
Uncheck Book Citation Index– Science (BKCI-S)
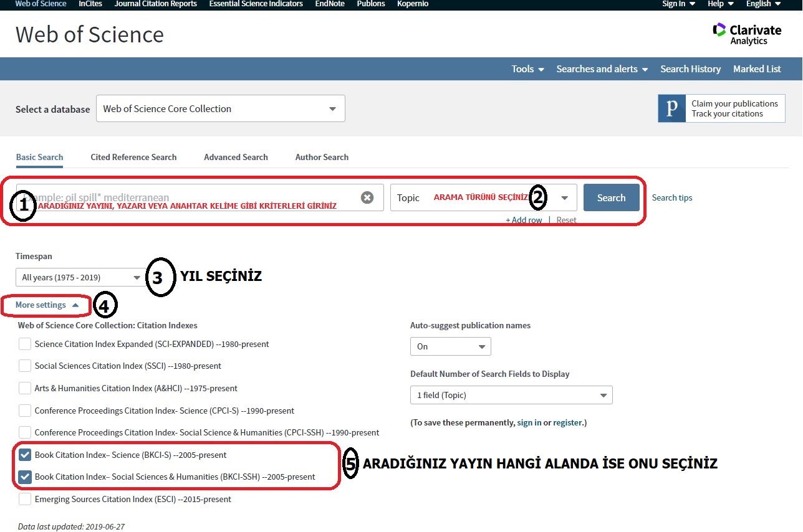point(24,455)
